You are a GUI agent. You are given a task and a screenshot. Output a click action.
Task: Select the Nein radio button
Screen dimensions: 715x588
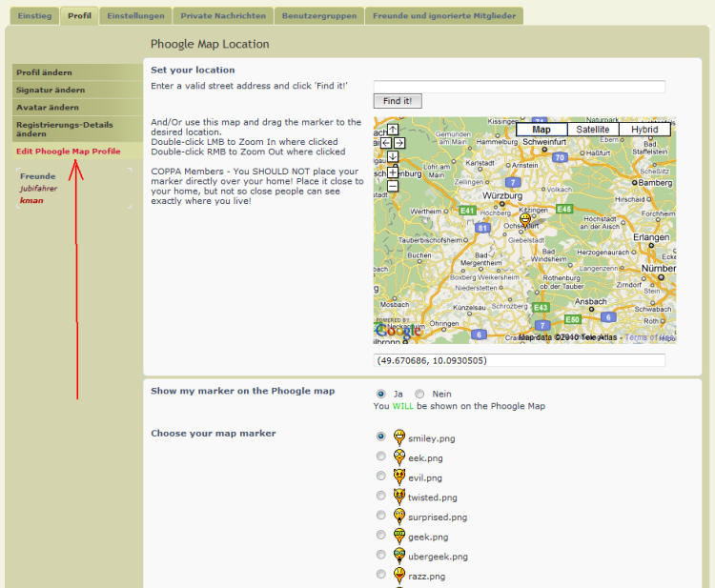[419, 394]
